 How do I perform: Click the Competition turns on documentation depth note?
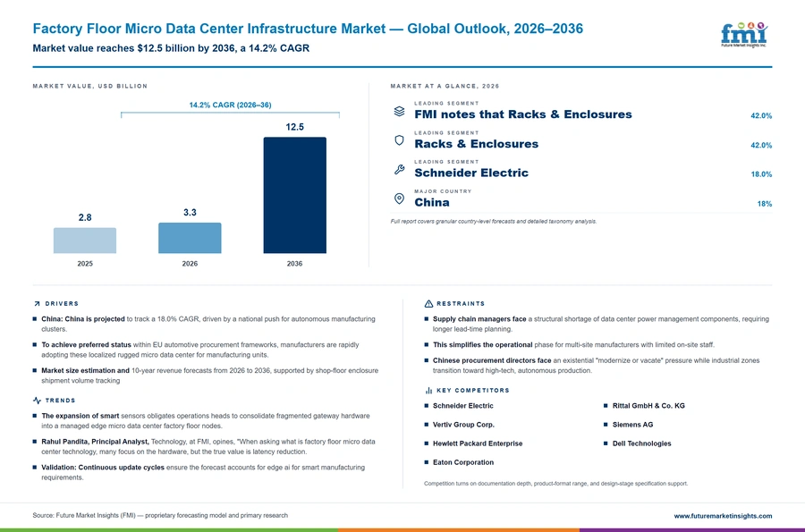pyautogui.click(x=556, y=483)
